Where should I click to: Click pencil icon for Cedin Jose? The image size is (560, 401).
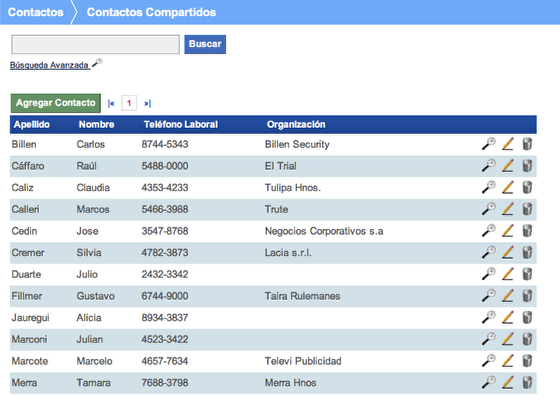click(x=508, y=231)
